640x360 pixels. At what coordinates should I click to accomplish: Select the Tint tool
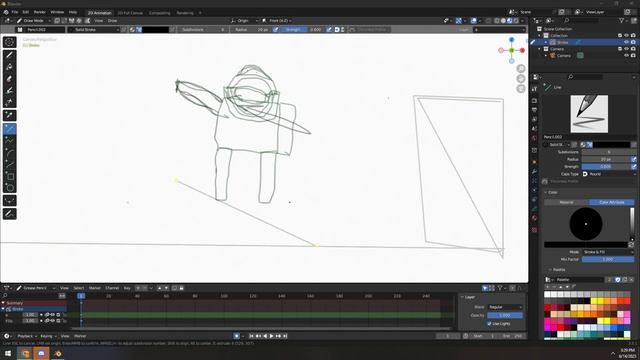(9, 91)
